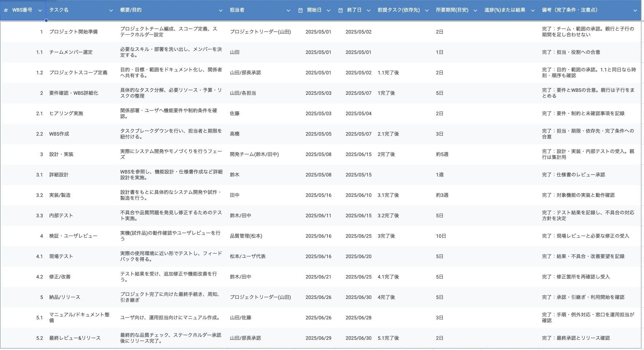Image resolution: width=644 pixels, height=350 pixels.
Task: Open 所要期間(目安) column dropdown
Action: [475, 11]
